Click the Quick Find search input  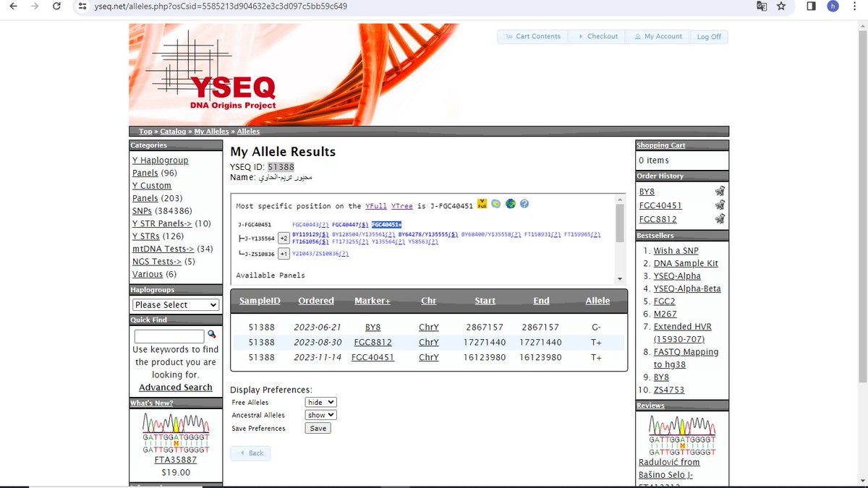point(169,336)
